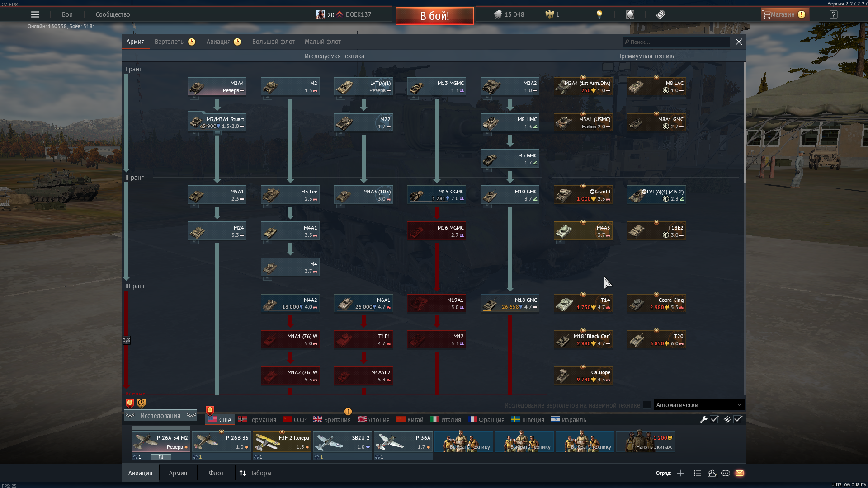Select the P-26A-34 M2 crew slot
The height and width of the screenshot is (488, 868).
tap(161, 442)
